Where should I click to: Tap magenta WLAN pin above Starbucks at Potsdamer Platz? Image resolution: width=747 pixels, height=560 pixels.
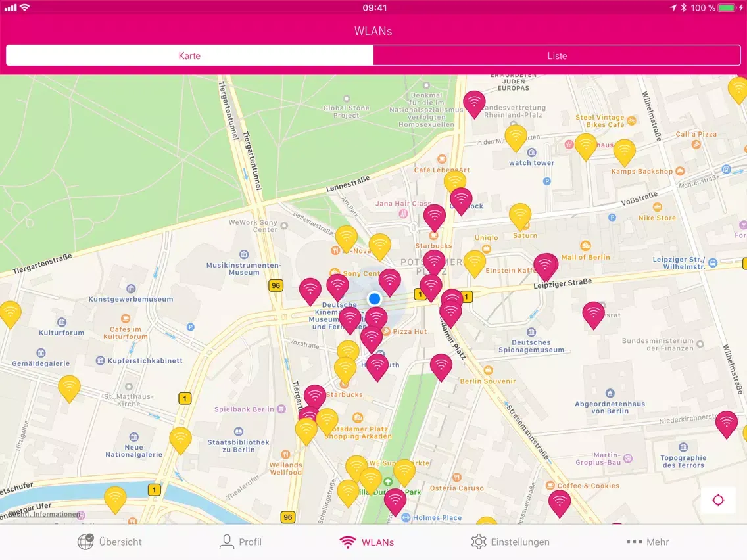click(x=435, y=218)
